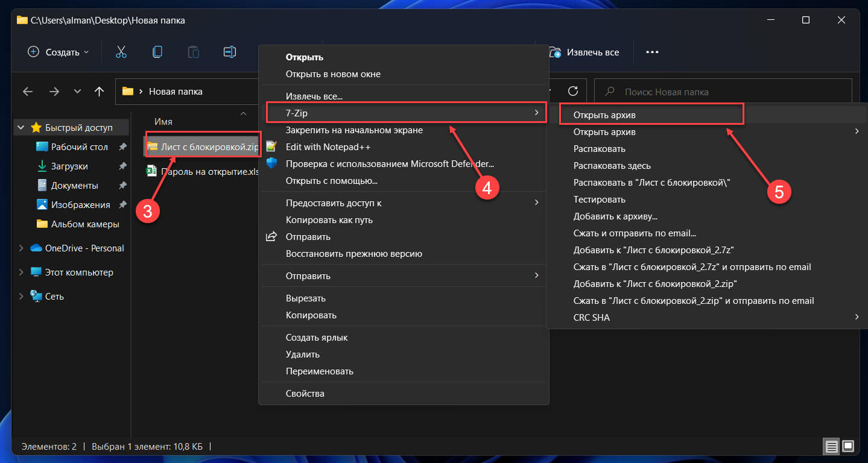The image size is (868, 463).
Task: Select Извлечь все... in context menu
Action: (404, 96)
